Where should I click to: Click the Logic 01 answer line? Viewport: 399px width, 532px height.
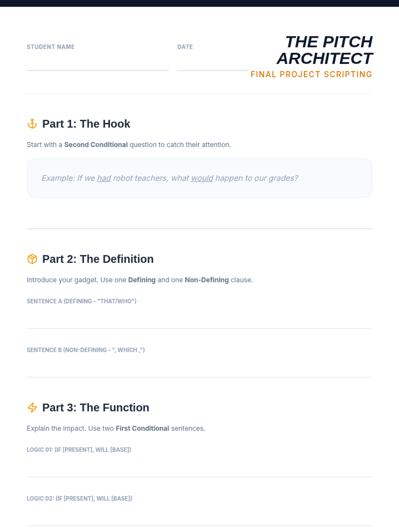pos(199,468)
